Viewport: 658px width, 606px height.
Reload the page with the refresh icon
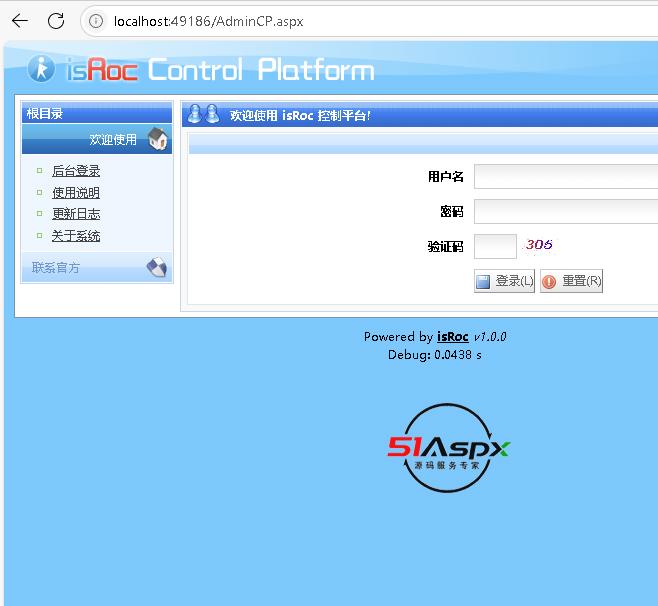click(x=56, y=21)
